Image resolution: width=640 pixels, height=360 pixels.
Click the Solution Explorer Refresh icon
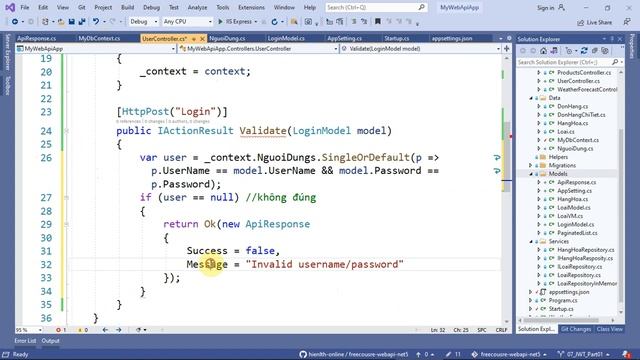[584, 51]
